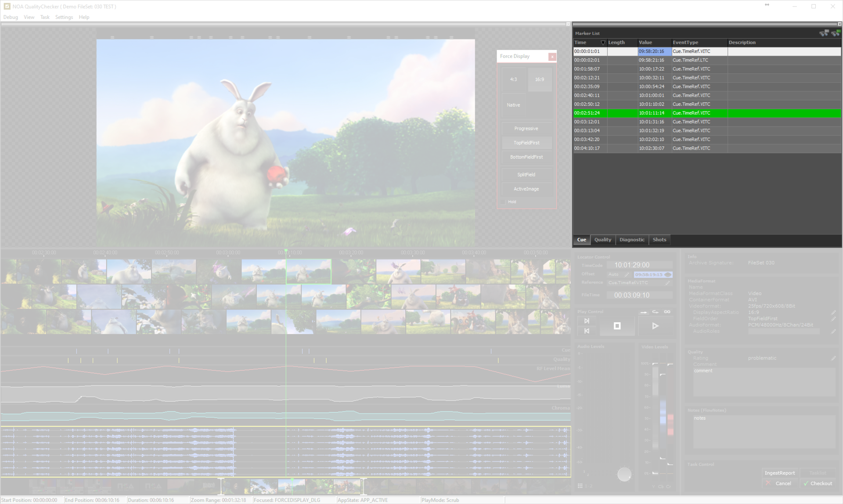Select the marker row at 00:04:10:17

(707, 148)
